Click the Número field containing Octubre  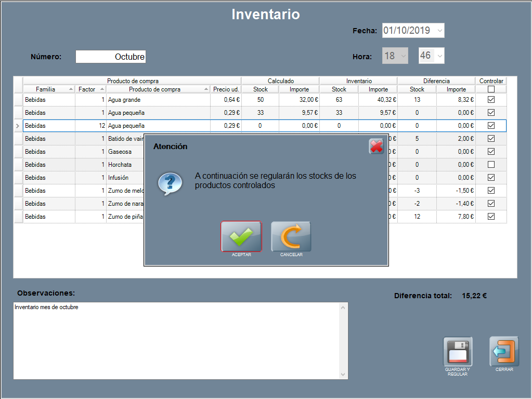click(111, 57)
